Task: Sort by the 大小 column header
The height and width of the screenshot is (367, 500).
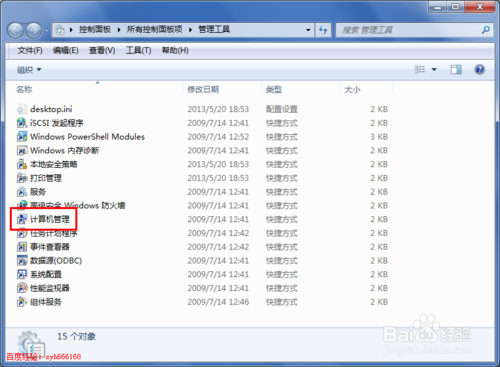Action: pos(366,89)
